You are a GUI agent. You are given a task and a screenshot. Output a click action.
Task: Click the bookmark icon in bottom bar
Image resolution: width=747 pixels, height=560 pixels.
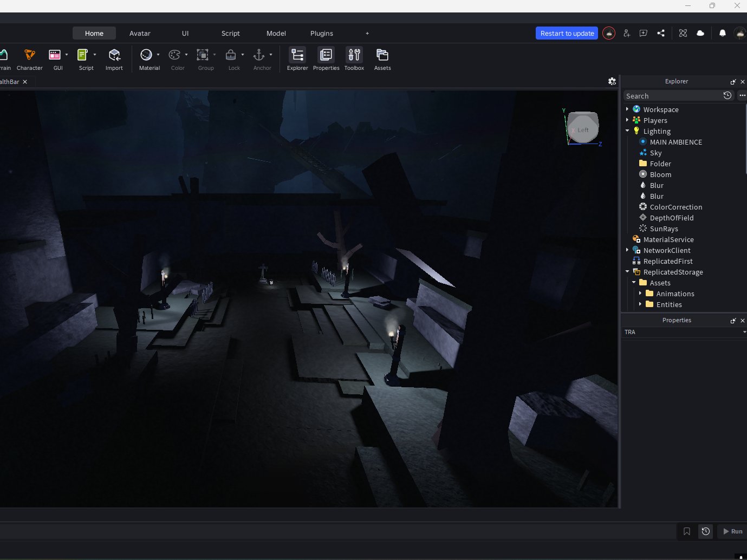click(687, 531)
